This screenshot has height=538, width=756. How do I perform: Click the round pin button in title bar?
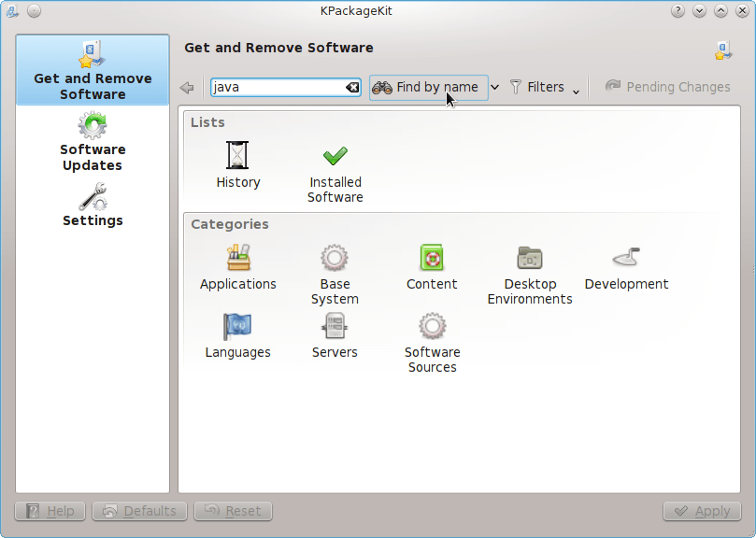[x=34, y=10]
